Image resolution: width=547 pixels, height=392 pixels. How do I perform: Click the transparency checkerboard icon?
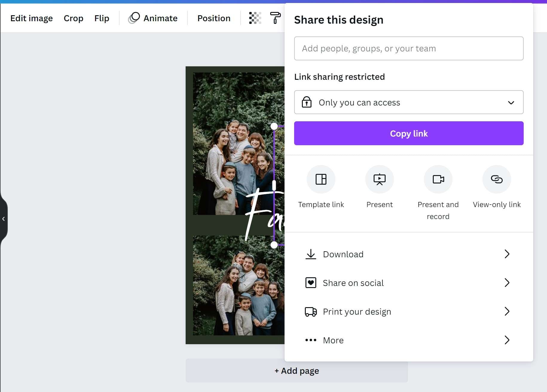coord(255,18)
